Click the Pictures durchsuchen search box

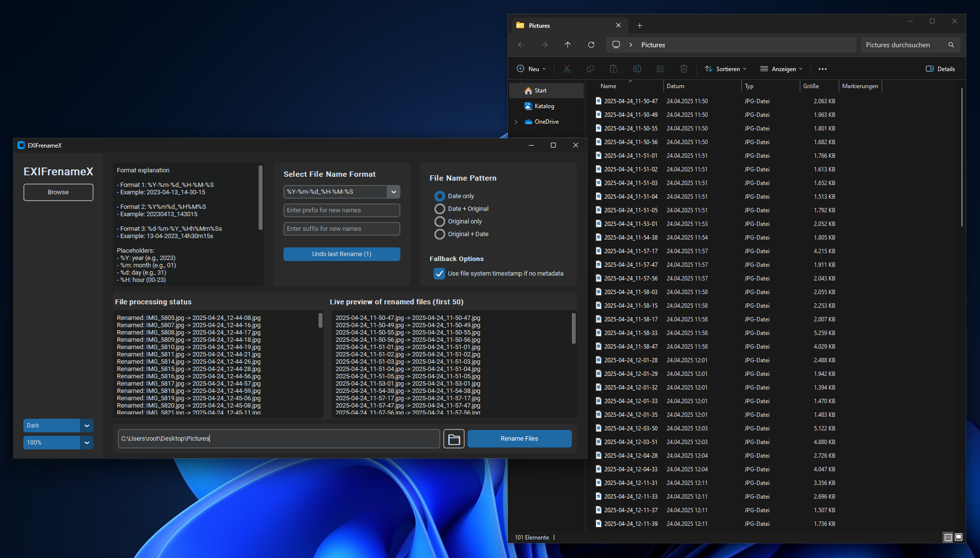tap(910, 45)
